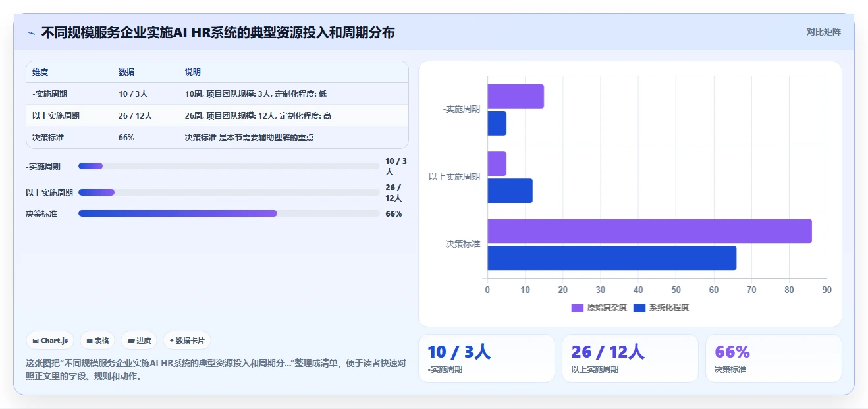Click the lightning icon beside the title

click(x=31, y=33)
